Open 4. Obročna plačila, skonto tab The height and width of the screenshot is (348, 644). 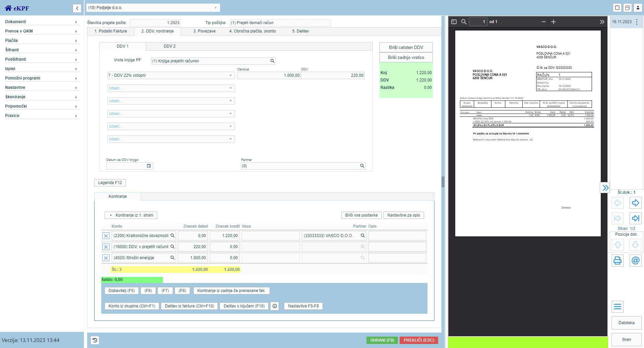pos(253,31)
